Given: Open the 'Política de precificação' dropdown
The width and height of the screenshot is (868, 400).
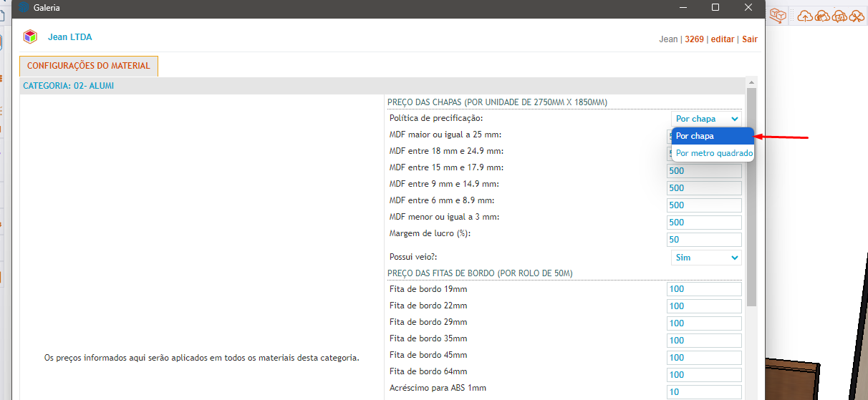Looking at the screenshot, I should tap(705, 119).
